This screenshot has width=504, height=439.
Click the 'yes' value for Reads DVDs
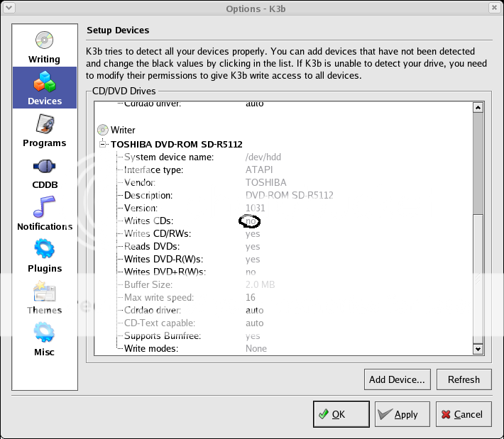coord(253,247)
